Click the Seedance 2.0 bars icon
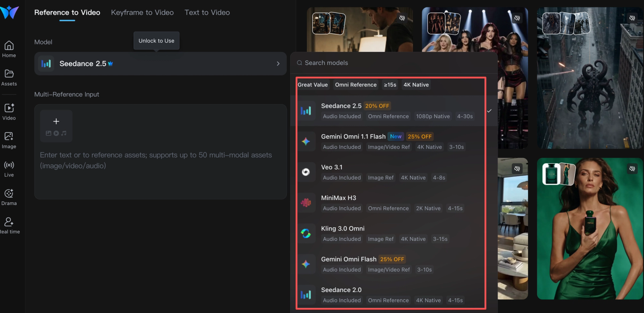Viewport: 644px width, 313px height. [306, 295]
